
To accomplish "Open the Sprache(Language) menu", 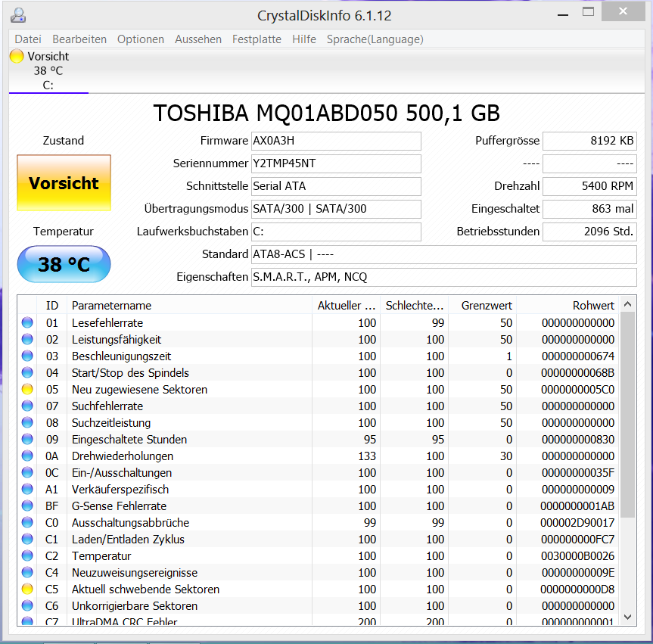I will point(375,39).
